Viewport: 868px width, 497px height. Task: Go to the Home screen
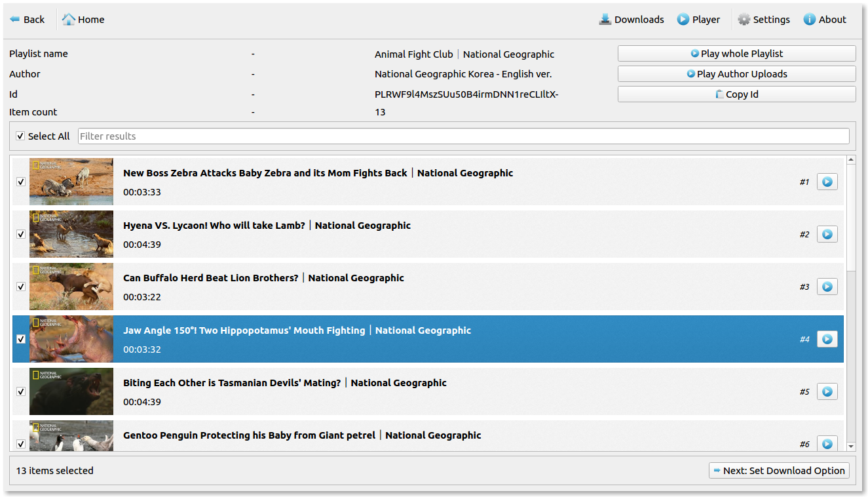[83, 20]
